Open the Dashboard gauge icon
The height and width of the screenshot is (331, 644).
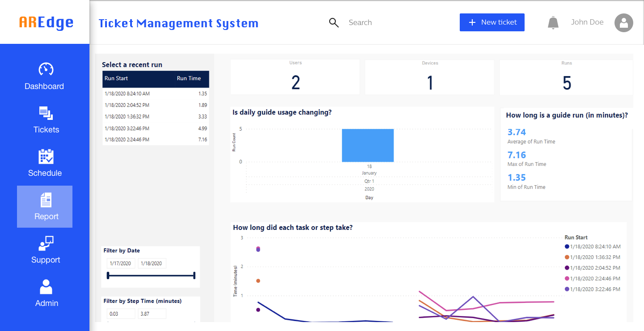click(46, 69)
